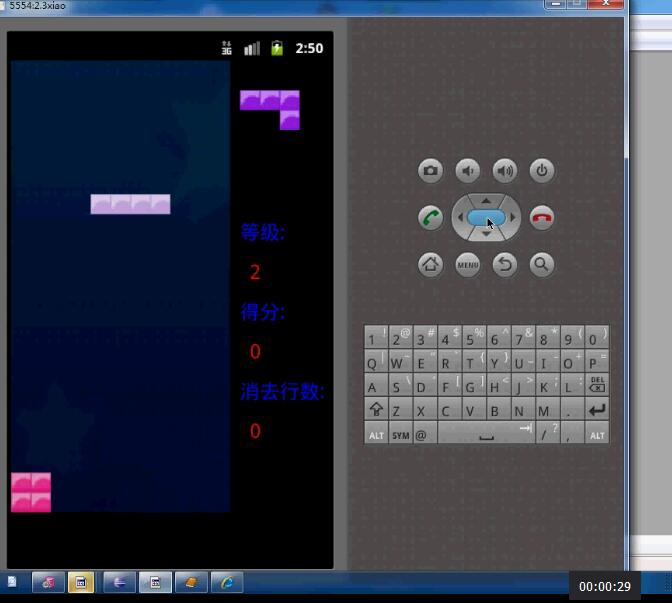
Task: Click the number 0 key
Action: click(597, 337)
